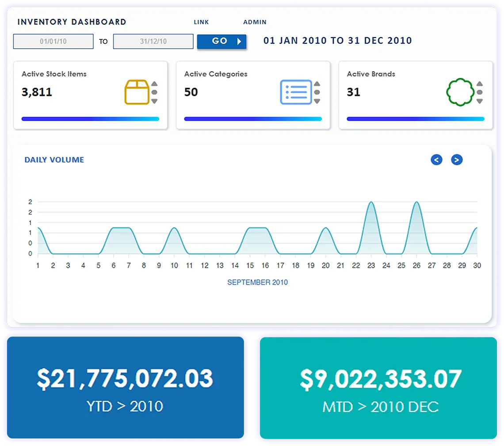Click up arrow on Active Brands card
The height and width of the screenshot is (446, 504).
[480, 84]
